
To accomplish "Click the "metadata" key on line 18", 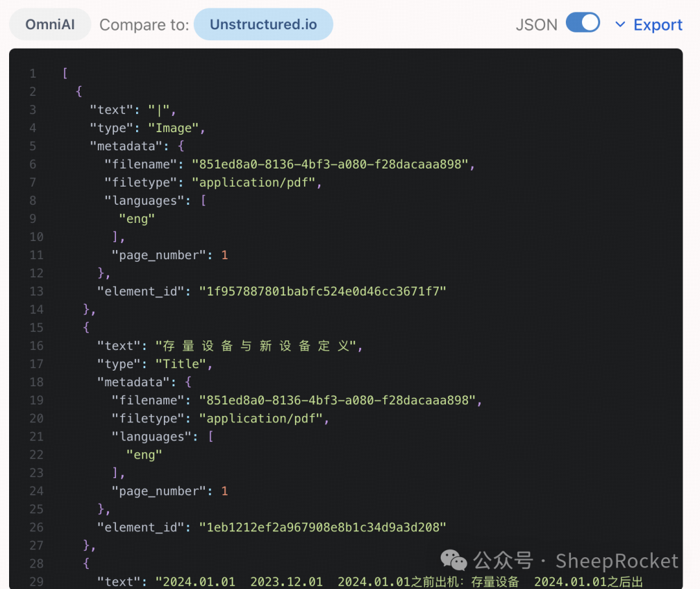I will (x=133, y=382).
